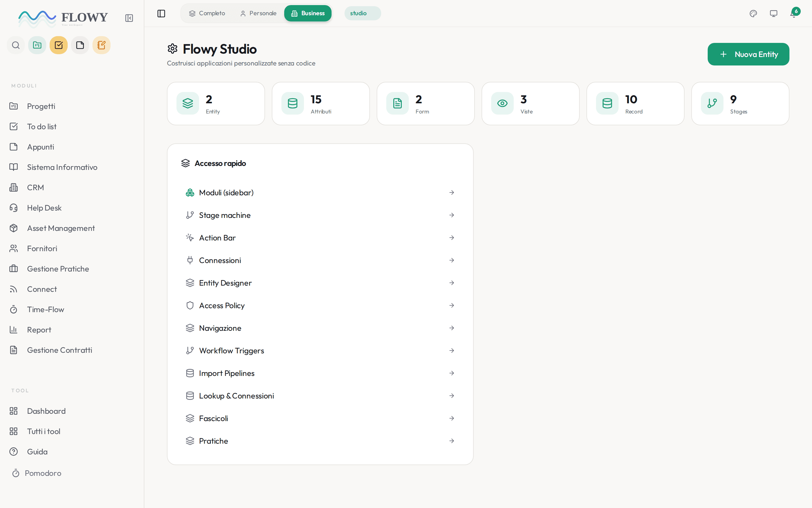Click the CRM building icon in sidebar
Image resolution: width=812 pixels, height=508 pixels.
pos(14,187)
